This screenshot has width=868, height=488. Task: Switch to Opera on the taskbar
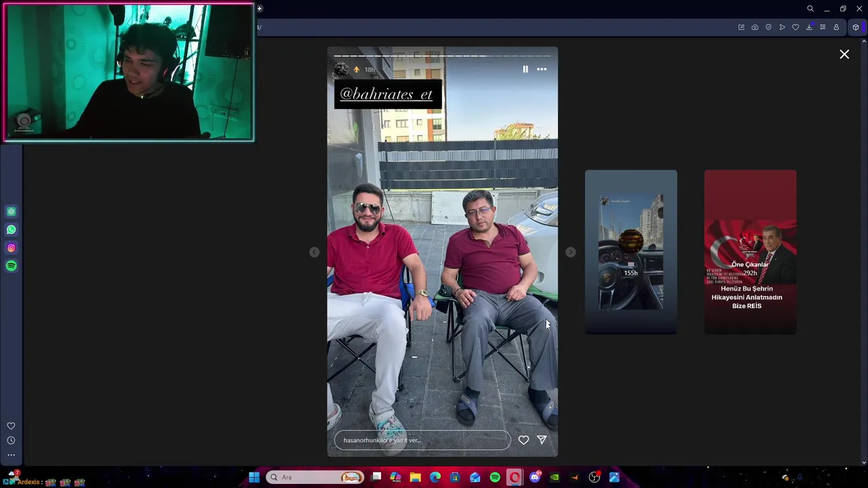pyautogui.click(x=515, y=477)
